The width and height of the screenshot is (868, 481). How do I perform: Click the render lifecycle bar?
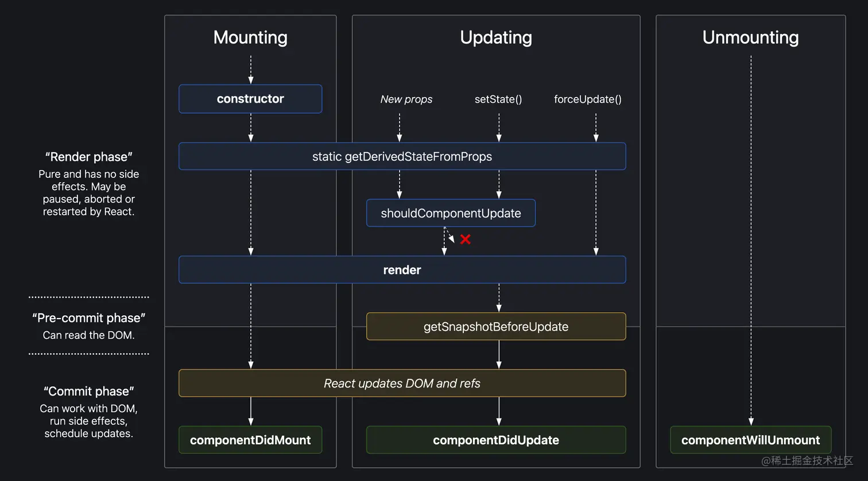pos(402,270)
